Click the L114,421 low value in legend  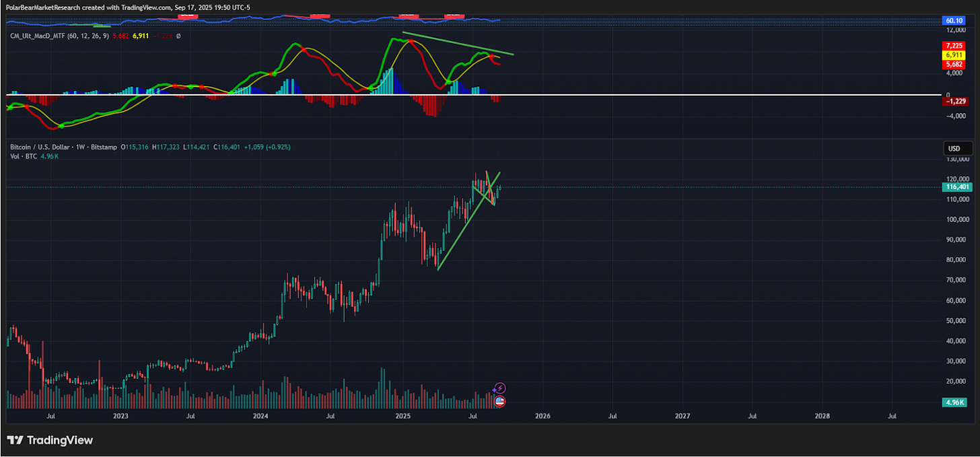coord(198,147)
